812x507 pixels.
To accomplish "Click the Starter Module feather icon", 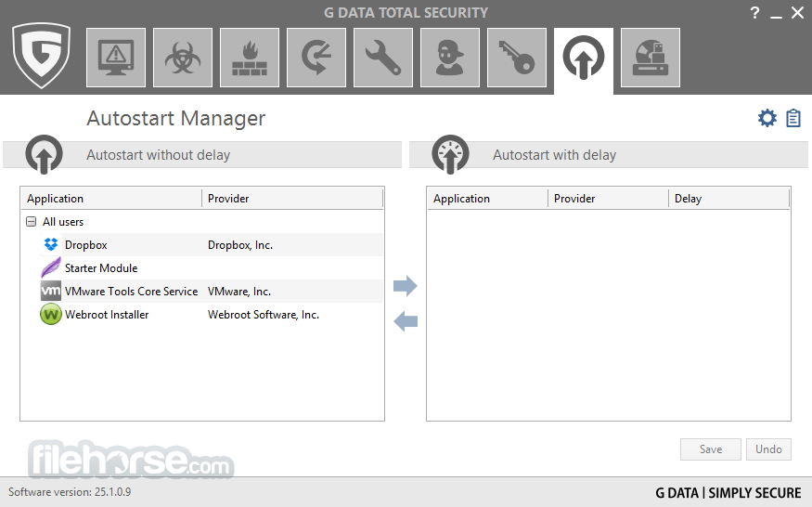I will pos(51,268).
